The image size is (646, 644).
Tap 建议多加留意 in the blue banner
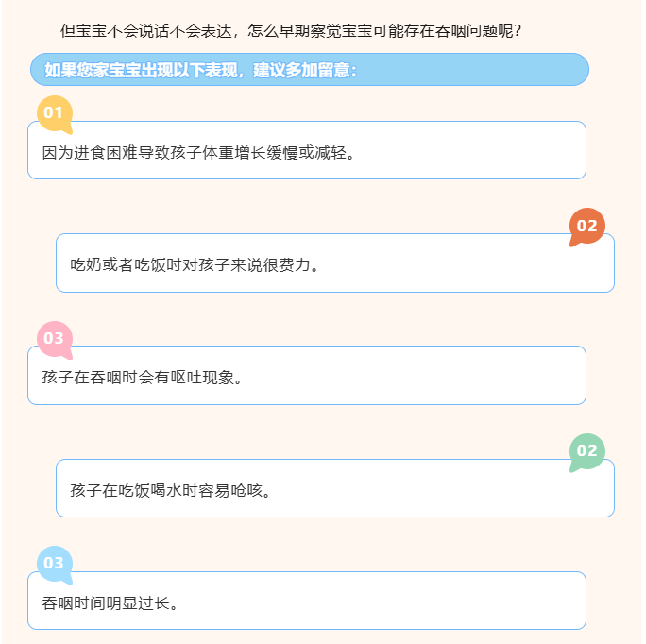tap(300, 70)
